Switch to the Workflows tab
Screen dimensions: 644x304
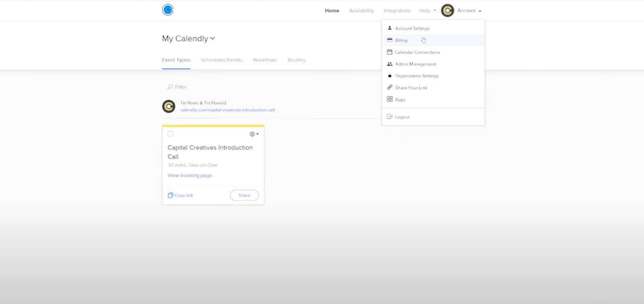point(265,60)
